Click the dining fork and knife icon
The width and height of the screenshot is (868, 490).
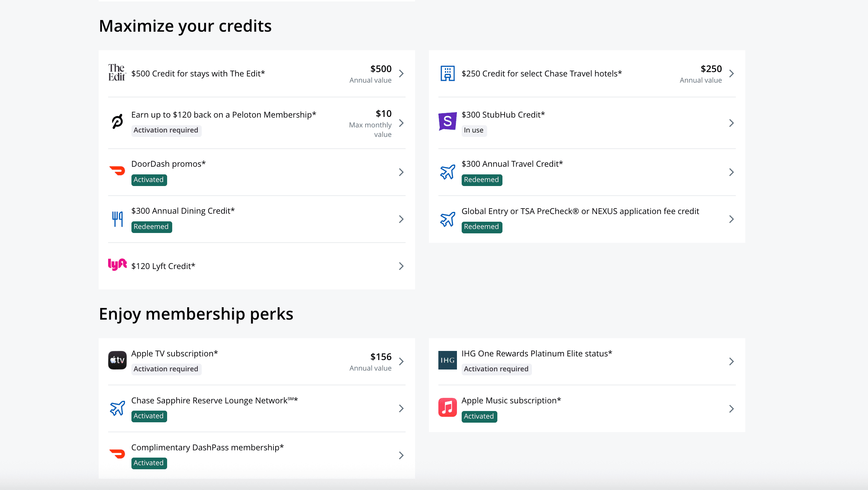coord(117,219)
